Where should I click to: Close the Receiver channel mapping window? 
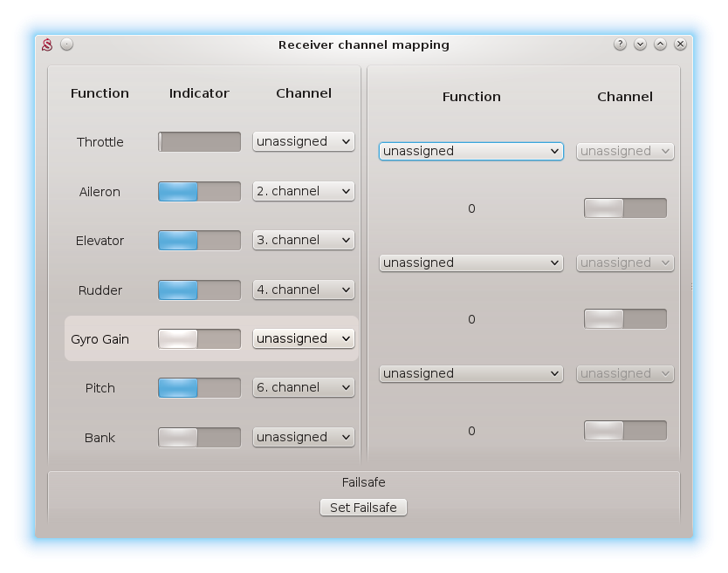(680, 44)
